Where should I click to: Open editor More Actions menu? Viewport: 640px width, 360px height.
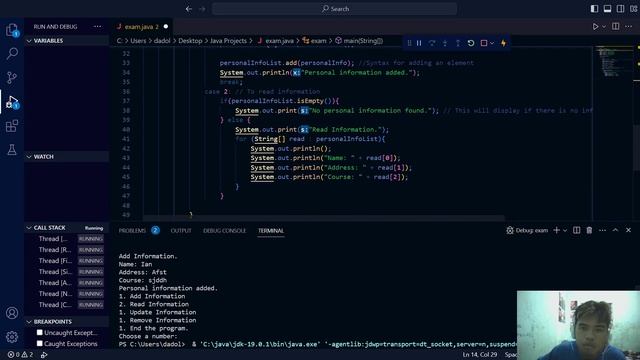(629, 27)
